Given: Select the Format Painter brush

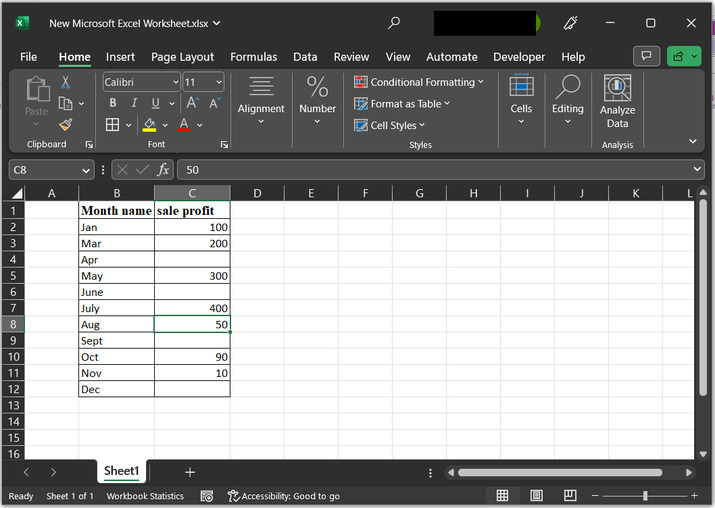Looking at the screenshot, I should [x=66, y=125].
